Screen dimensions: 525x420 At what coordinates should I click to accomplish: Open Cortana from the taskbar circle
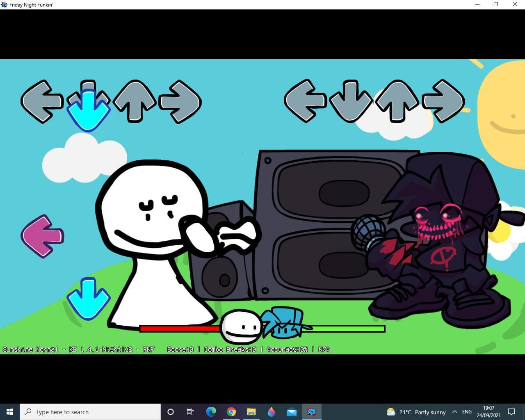pos(171,412)
